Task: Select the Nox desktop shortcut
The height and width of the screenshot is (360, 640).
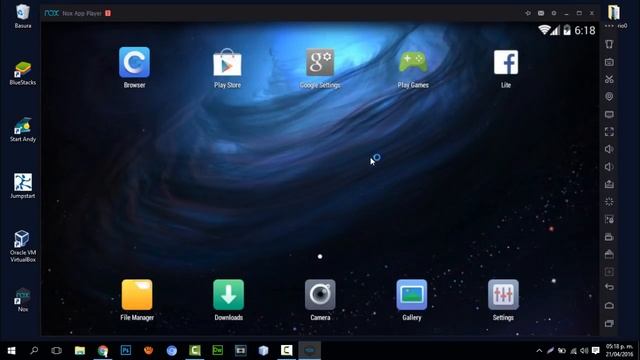Action: click(x=22, y=300)
